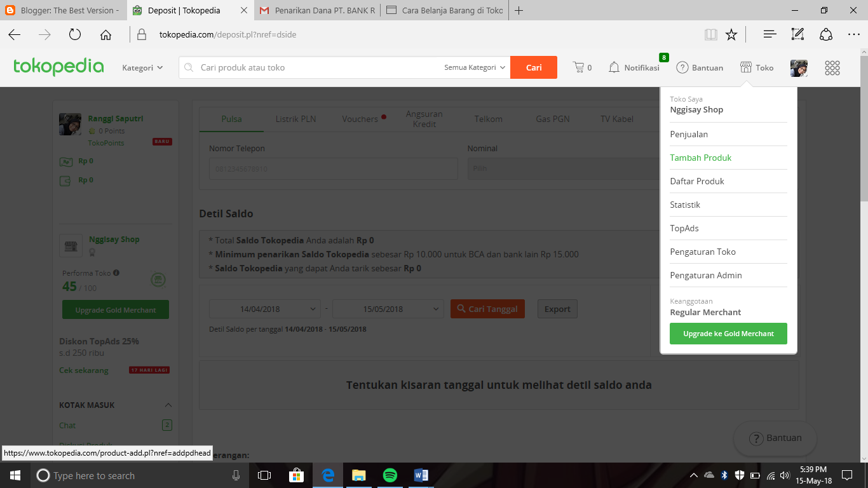Screen dimensions: 868x488
Task: Switch to Penarikan Dana Gmail tab
Action: pos(318,10)
